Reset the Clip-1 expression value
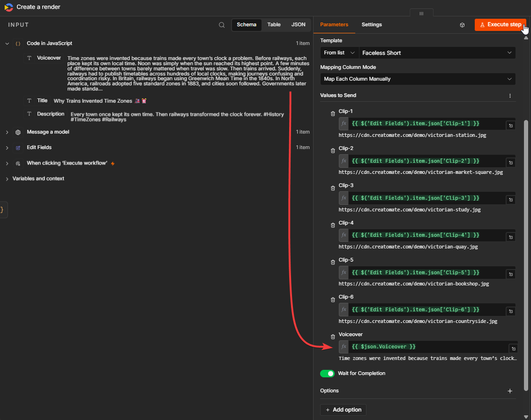This screenshot has width=531, height=420. pyautogui.click(x=511, y=126)
